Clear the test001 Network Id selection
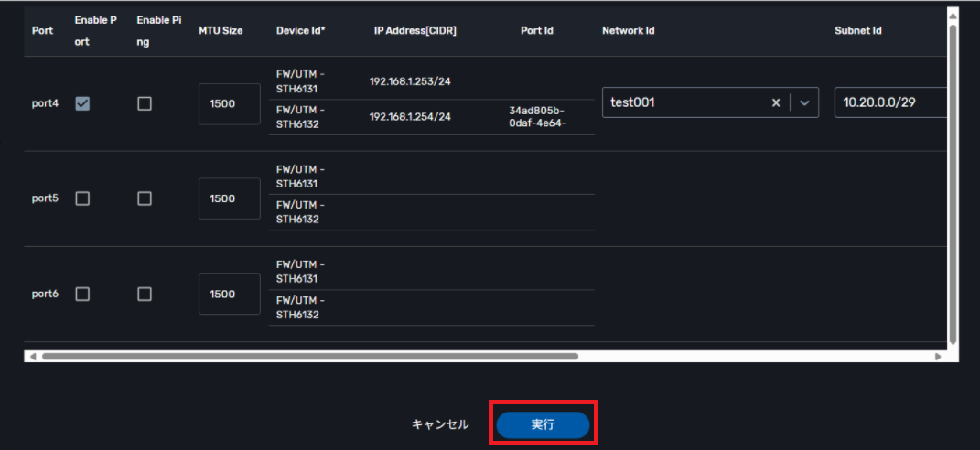The image size is (980, 450). (x=776, y=103)
